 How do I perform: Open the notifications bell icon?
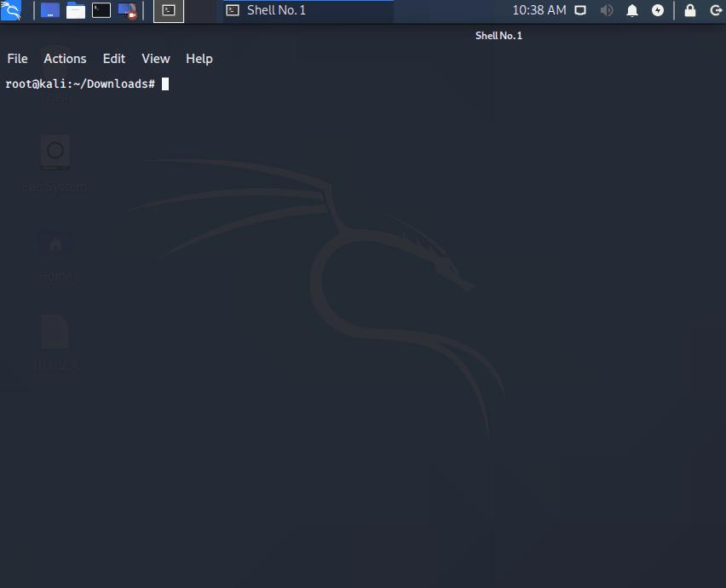(x=632, y=10)
